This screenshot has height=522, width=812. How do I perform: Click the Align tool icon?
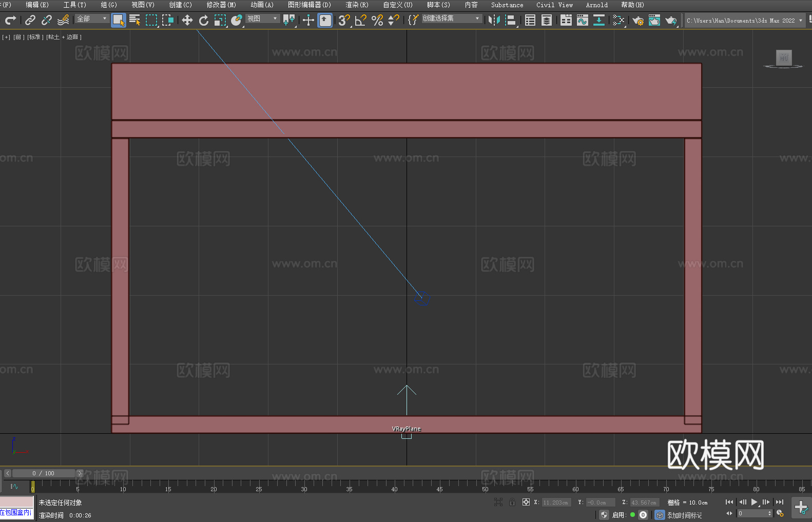pos(511,20)
